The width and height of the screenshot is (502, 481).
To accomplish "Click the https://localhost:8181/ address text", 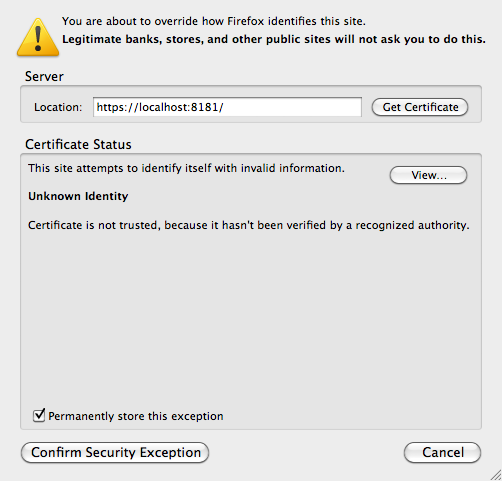I will 160,107.
